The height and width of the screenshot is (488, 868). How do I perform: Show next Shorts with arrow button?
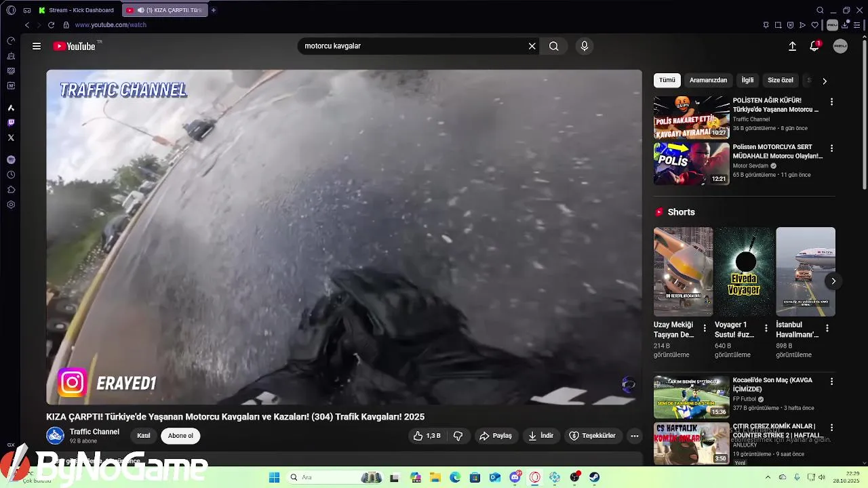(833, 281)
